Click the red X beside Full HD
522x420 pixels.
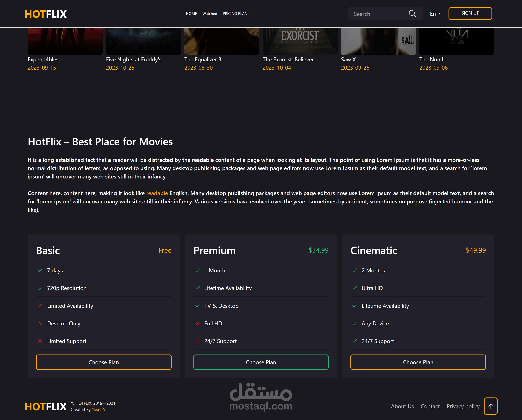(x=197, y=323)
